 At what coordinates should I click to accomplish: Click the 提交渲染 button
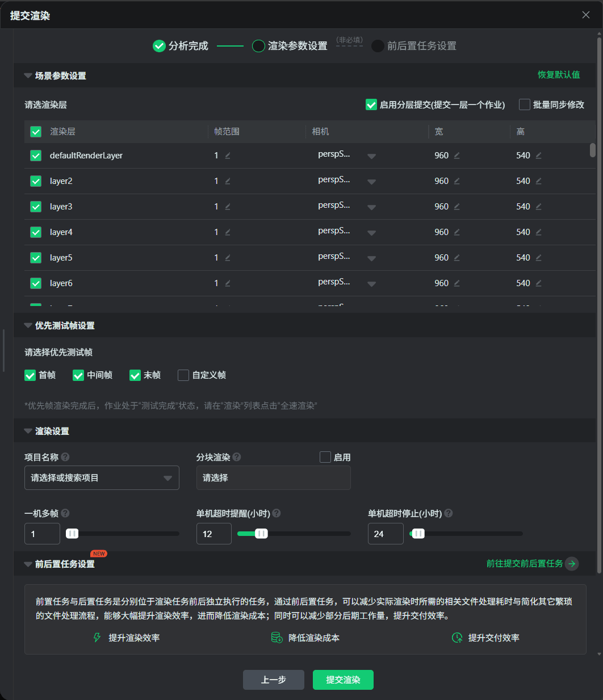coord(343,680)
